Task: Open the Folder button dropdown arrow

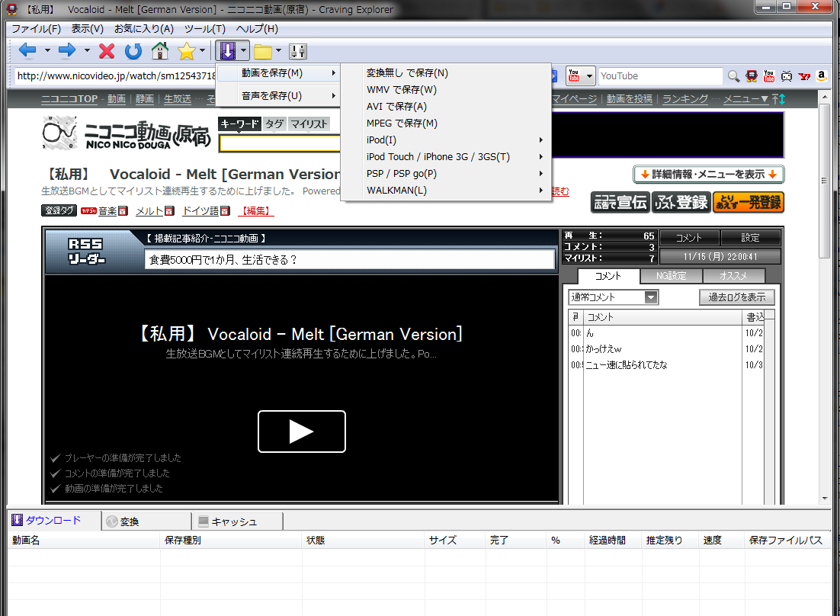Action: 278,51
